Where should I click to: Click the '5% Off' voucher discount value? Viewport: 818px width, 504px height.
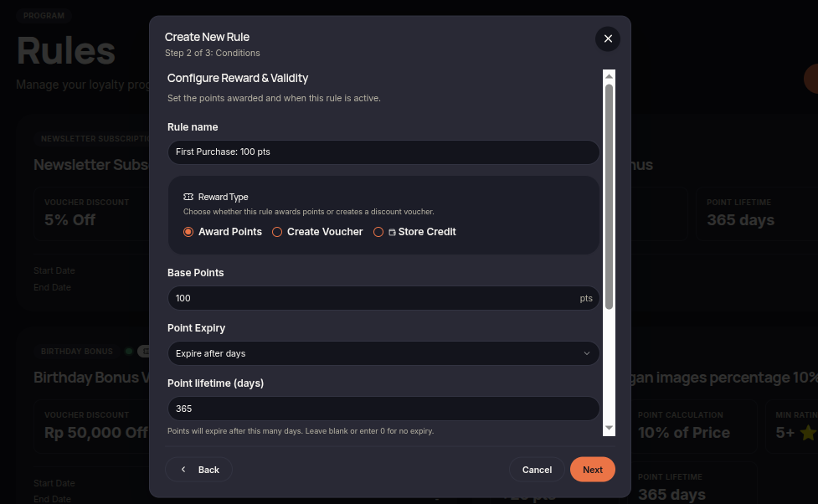(x=69, y=219)
